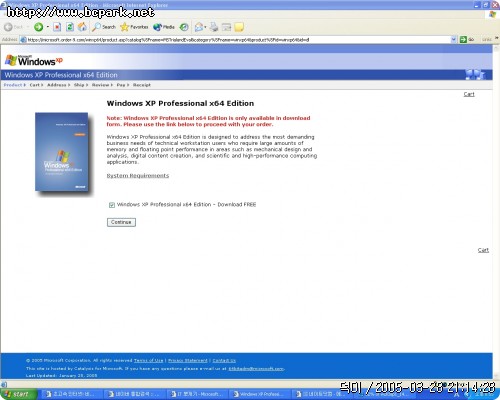Open the Favorites star toolbar button

point(134,27)
